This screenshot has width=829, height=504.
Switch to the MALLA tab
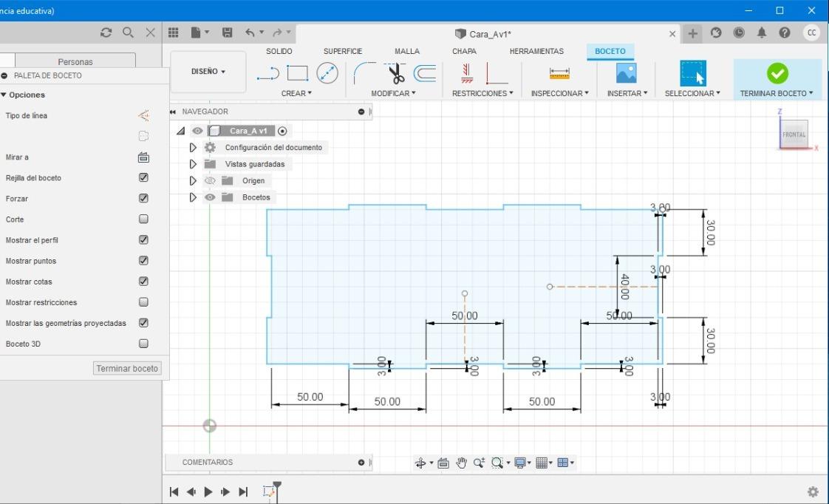(407, 51)
